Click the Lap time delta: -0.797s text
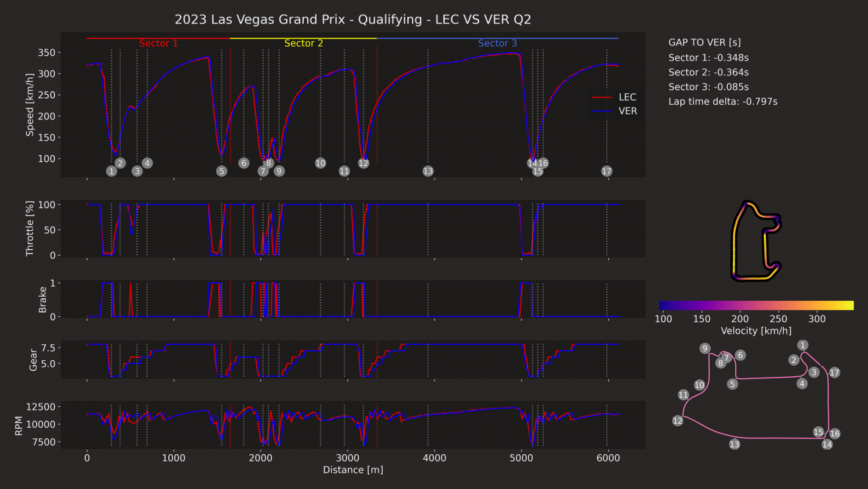The width and height of the screenshot is (868, 489). pyautogui.click(x=723, y=102)
